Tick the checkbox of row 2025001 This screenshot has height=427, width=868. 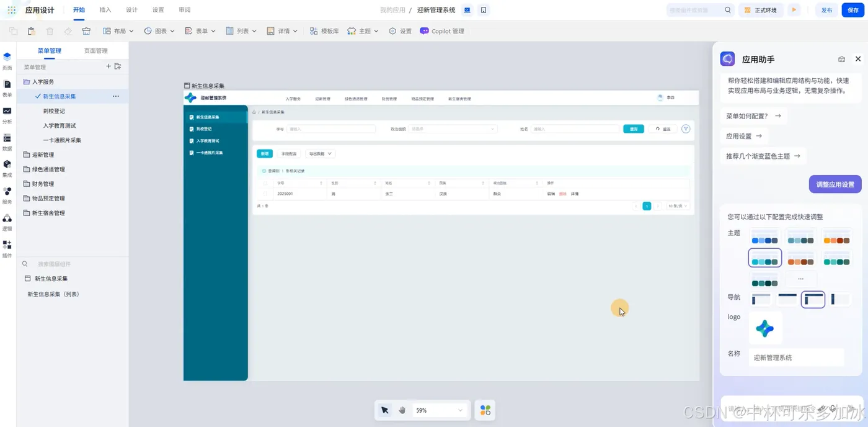click(x=265, y=194)
